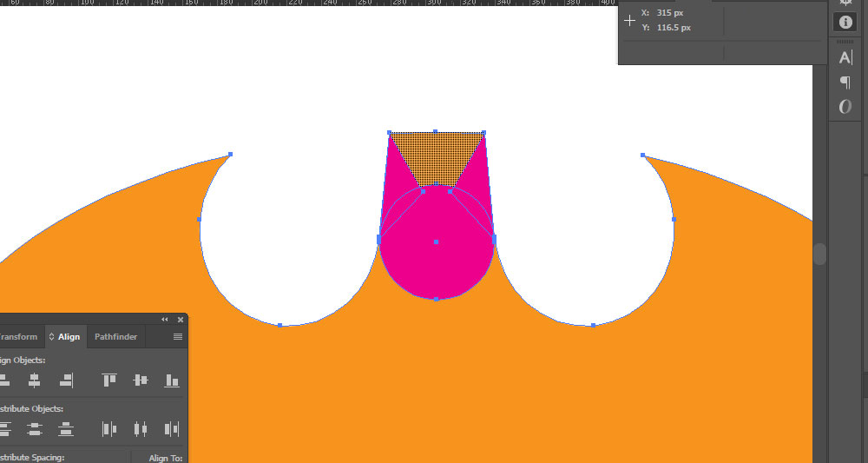
Task: Click the left white cutout's top anchor point
Action: pos(230,155)
